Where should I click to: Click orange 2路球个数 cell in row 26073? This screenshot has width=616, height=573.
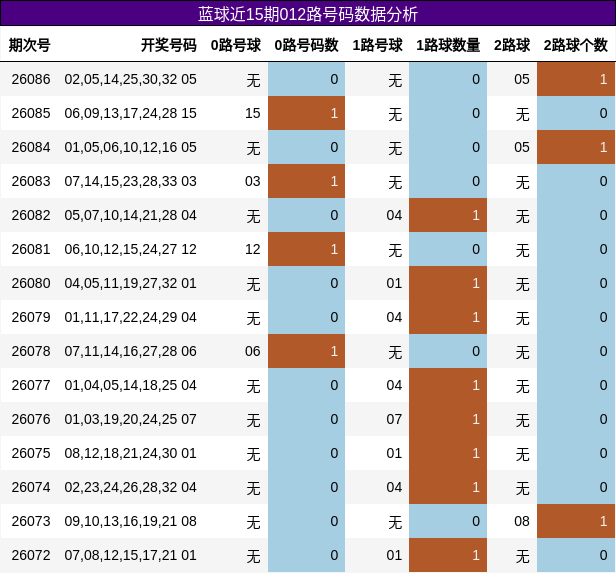click(576, 521)
